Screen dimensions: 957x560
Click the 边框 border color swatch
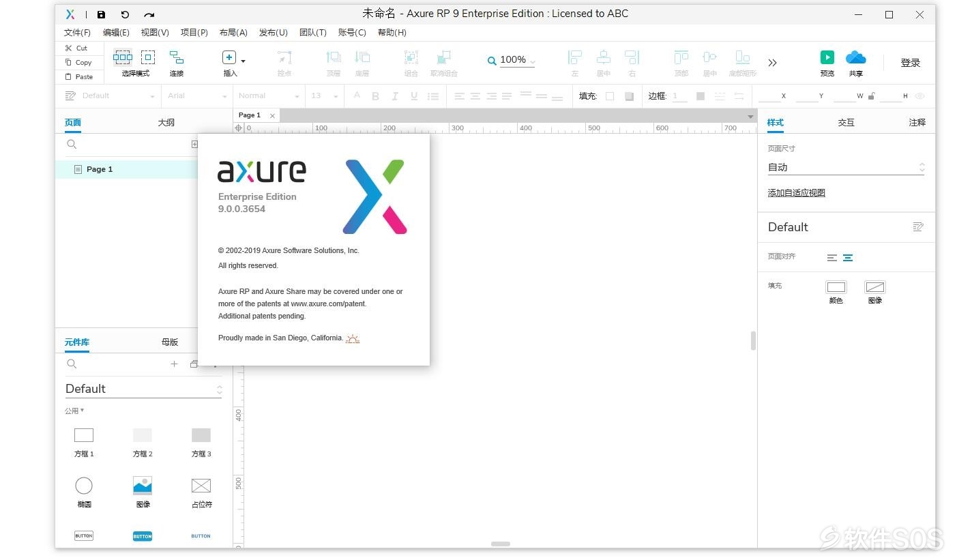[701, 96]
